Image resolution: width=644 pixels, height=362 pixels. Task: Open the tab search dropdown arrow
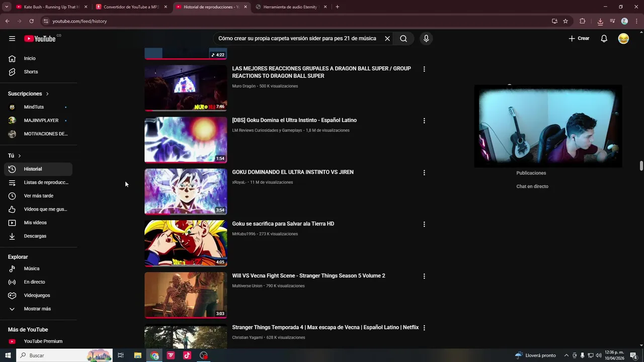click(x=7, y=7)
